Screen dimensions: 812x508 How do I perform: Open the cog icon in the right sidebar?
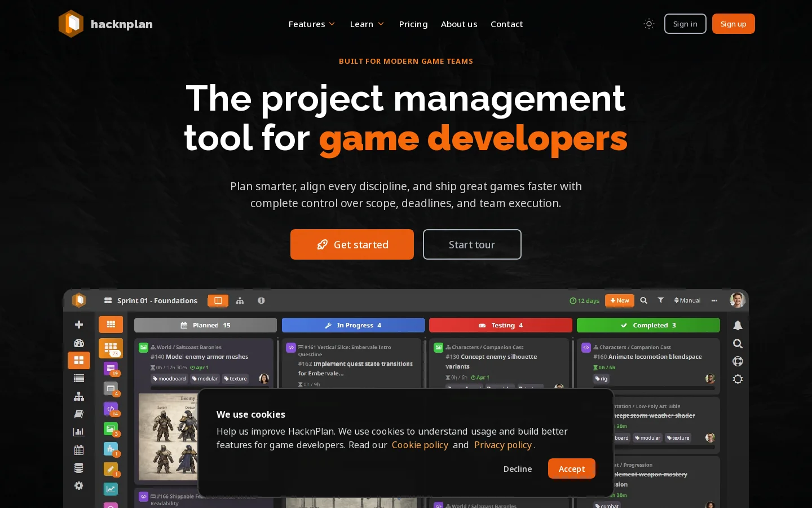[738, 379]
